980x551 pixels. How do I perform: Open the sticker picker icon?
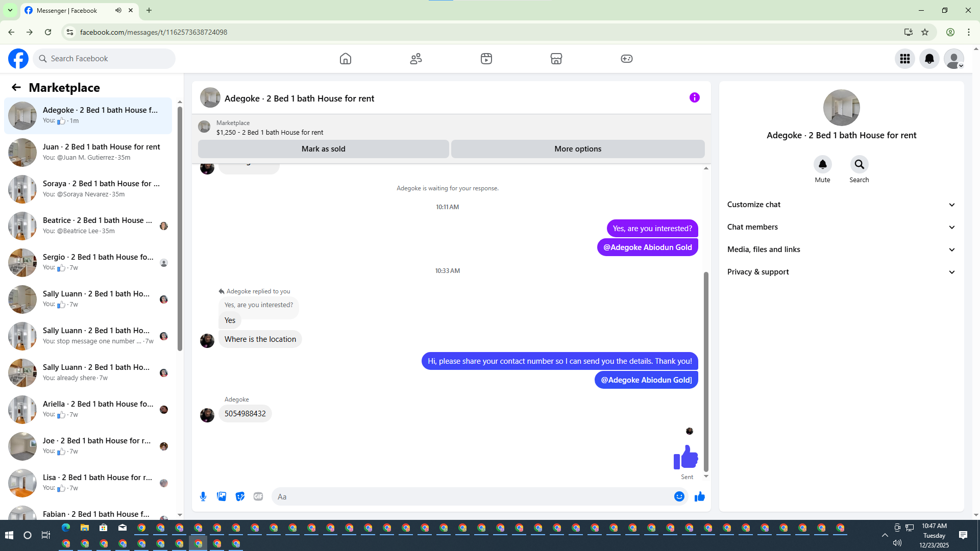click(240, 496)
